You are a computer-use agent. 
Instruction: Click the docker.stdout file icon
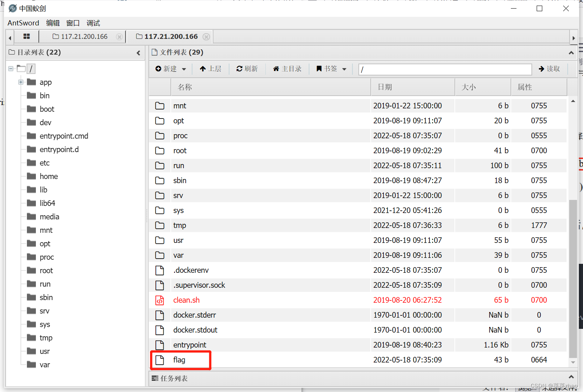tap(160, 330)
